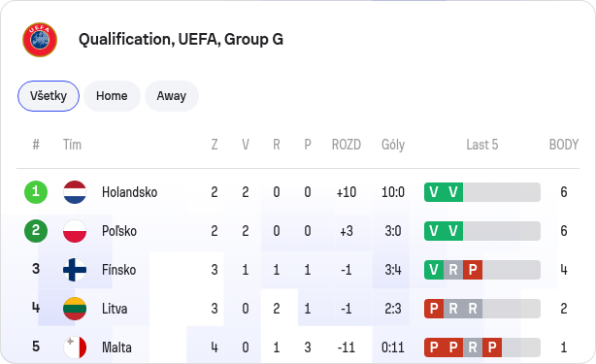
Task: Click the Poland flag icon
Action: click(x=75, y=231)
